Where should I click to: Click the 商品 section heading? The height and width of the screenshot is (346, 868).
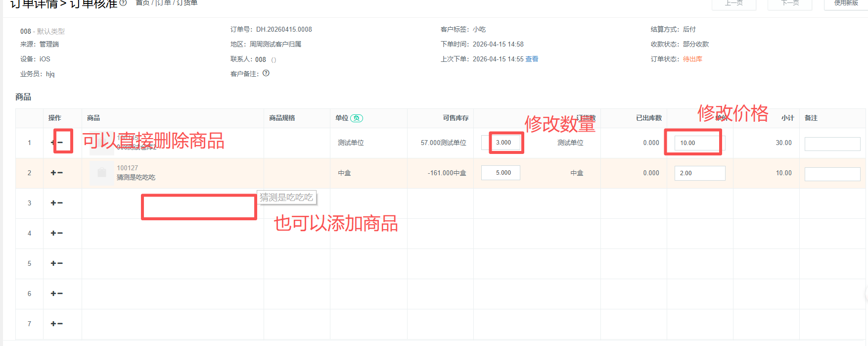[x=23, y=97]
